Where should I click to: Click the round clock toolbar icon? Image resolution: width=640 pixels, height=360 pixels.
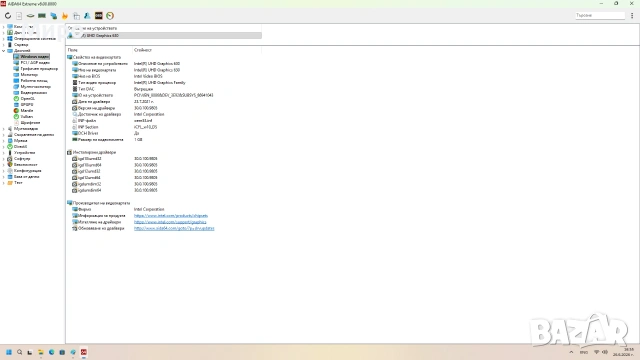click(110, 16)
